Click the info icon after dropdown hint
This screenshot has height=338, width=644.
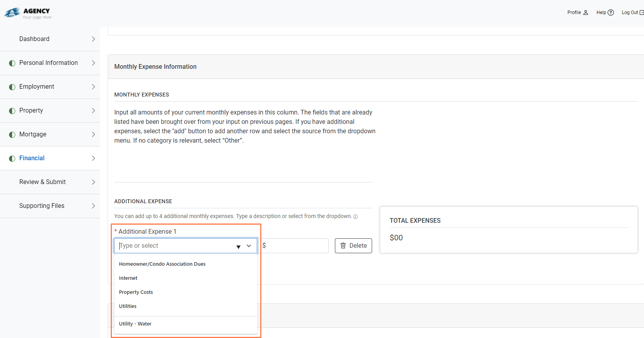click(x=355, y=217)
